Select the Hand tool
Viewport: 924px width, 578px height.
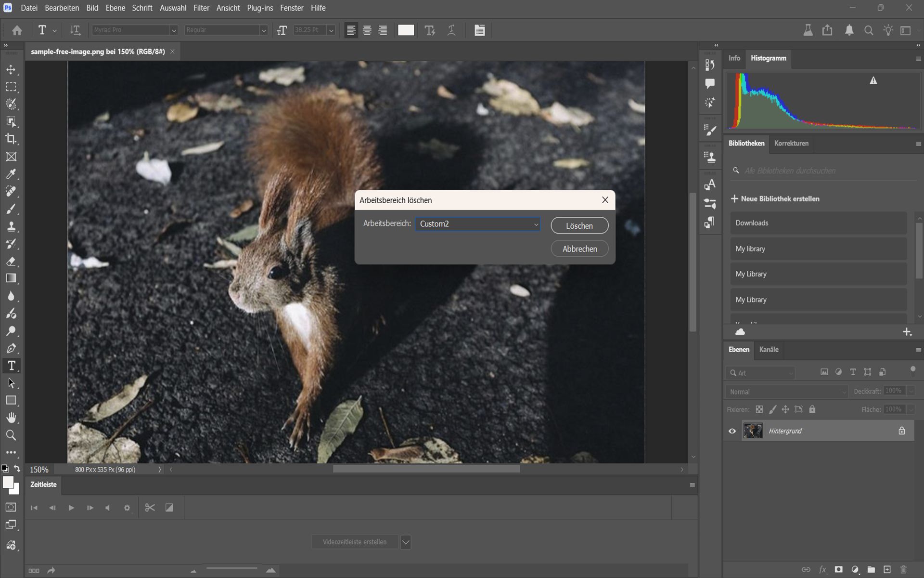pyautogui.click(x=12, y=418)
